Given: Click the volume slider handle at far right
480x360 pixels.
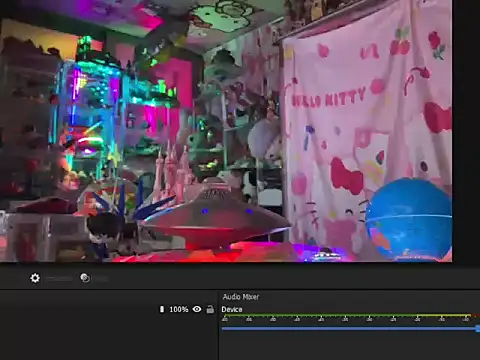Looking at the screenshot, I should click(478, 329).
